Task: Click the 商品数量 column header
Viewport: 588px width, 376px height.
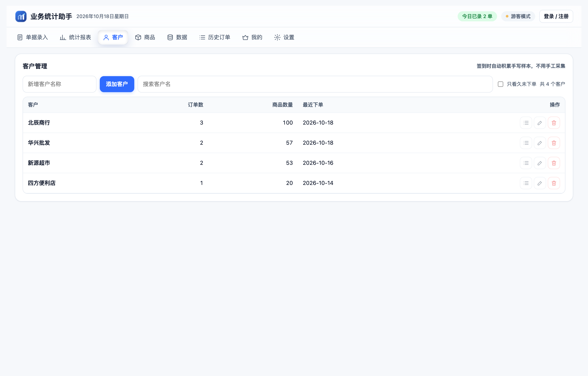Action: (x=283, y=105)
